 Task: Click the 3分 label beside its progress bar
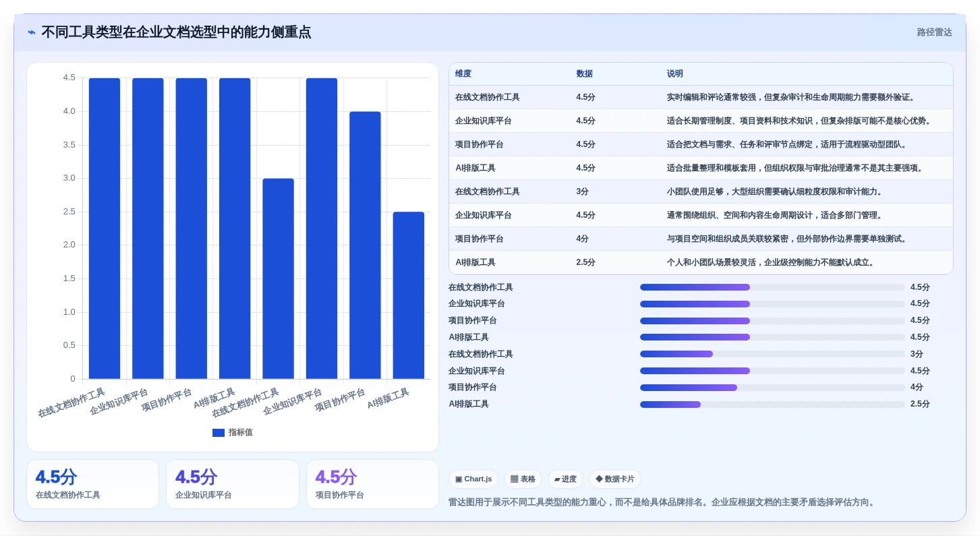click(x=917, y=354)
